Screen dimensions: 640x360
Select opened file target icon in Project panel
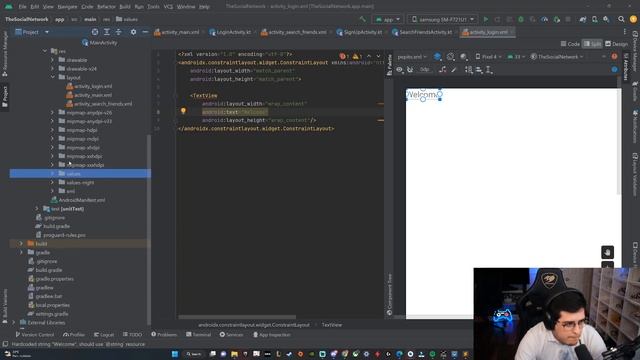click(95, 32)
